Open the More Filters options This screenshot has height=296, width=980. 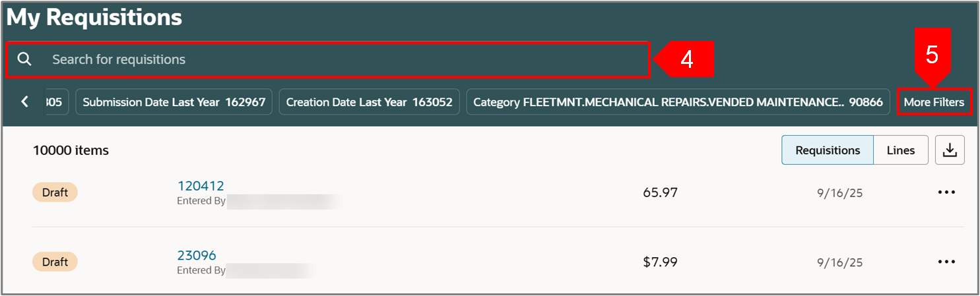coord(934,102)
